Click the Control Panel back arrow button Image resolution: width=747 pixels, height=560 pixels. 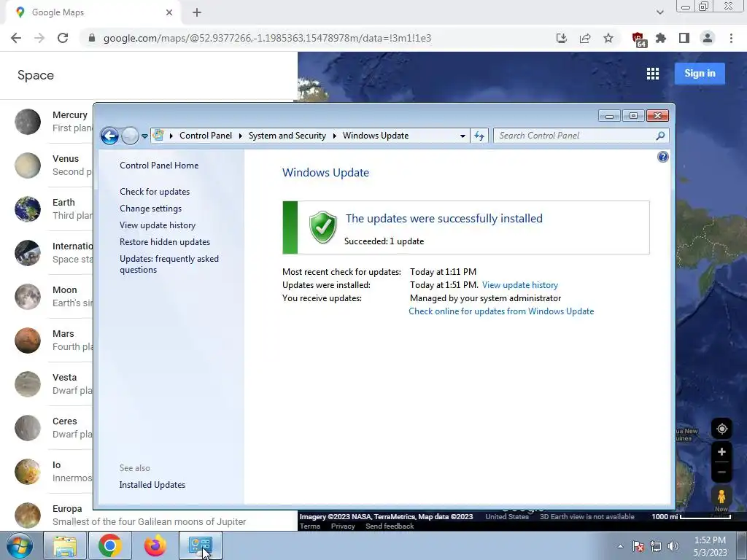(x=109, y=136)
